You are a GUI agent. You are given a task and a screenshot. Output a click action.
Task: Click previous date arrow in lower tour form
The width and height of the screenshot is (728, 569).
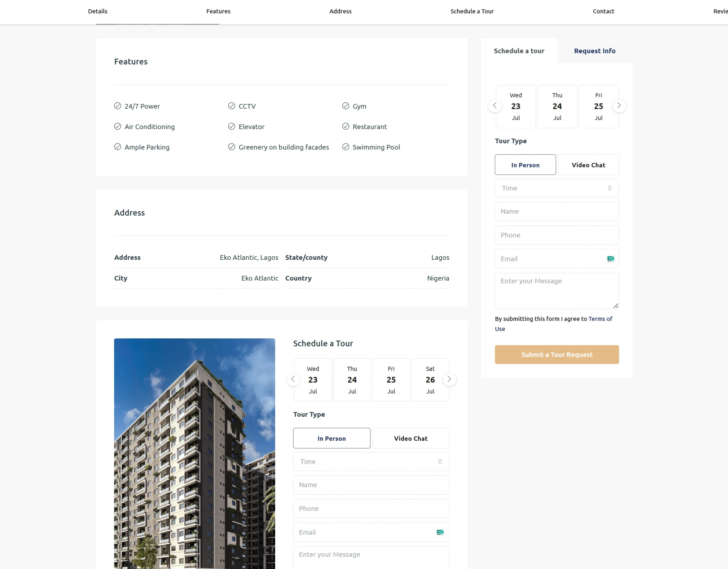(x=293, y=379)
